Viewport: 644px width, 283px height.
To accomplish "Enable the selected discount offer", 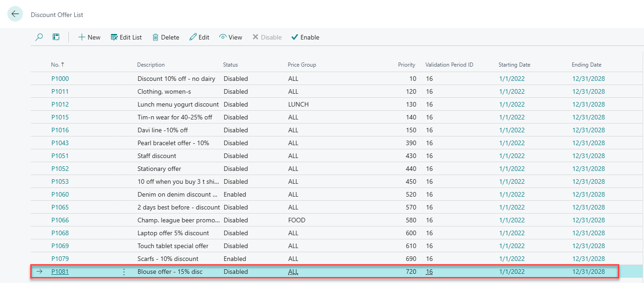I will point(305,37).
